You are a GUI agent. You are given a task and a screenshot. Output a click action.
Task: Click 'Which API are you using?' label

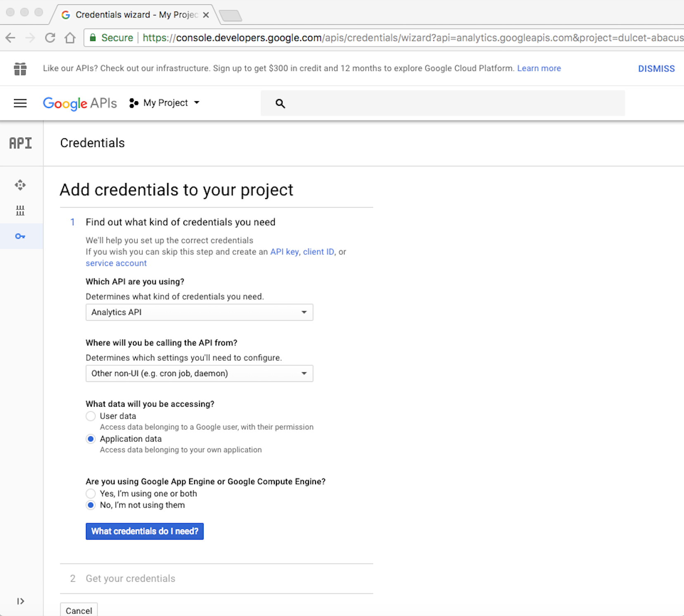tap(135, 282)
